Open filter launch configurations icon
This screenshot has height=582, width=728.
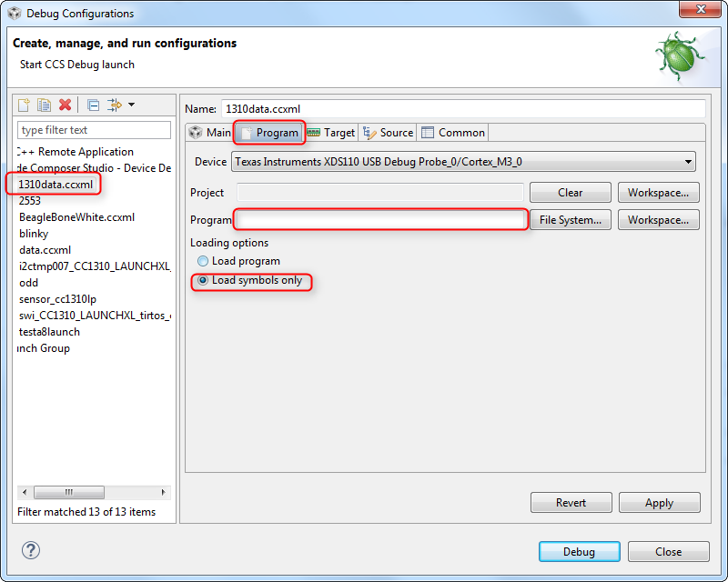113,105
